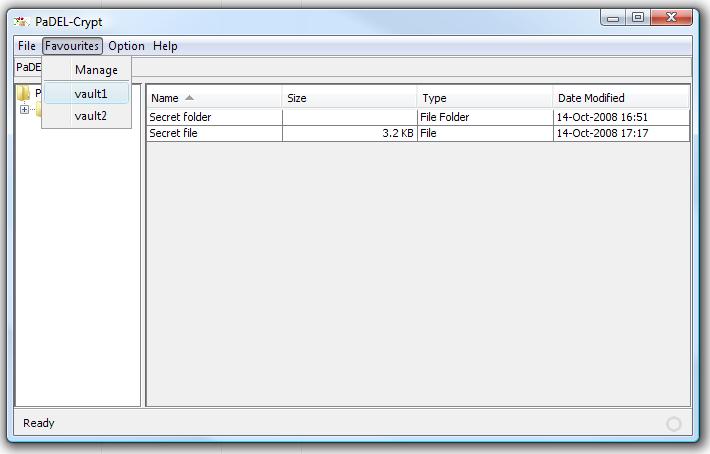This screenshot has height=454, width=710.
Task: Sort by Date Modified column header
Action: [x=621, y=98]
